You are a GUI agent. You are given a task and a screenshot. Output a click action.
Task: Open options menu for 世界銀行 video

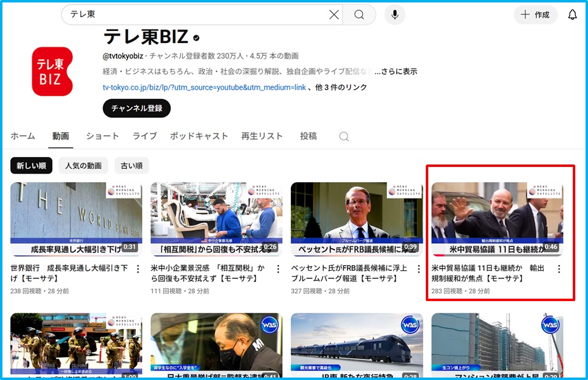click(138, 269)
